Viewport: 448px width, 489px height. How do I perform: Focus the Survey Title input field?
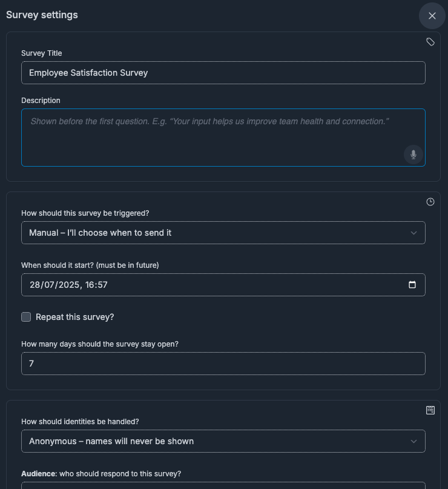click(223, 73)
